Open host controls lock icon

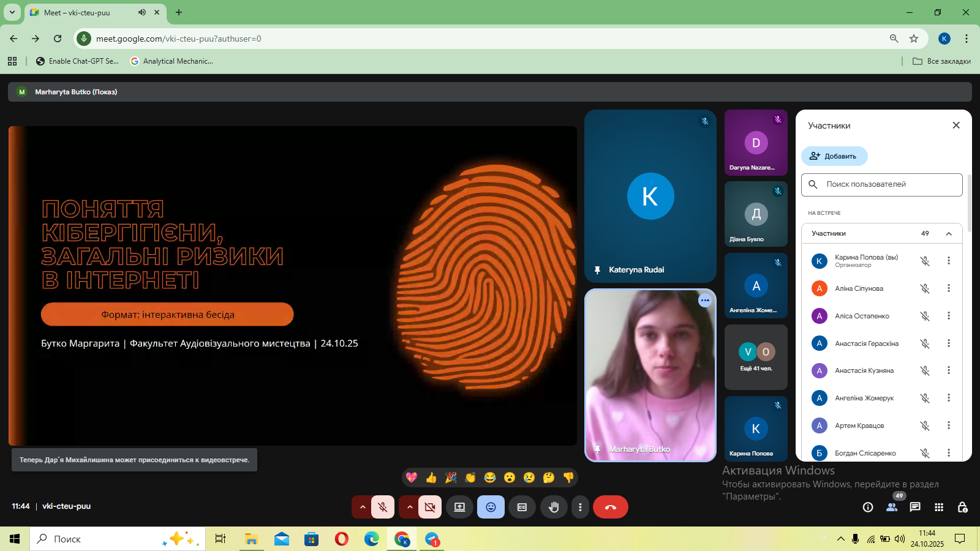(x=962, y=507)
